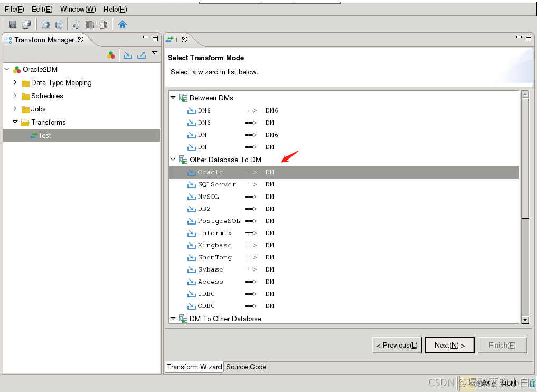The width and height of the screenshot is (537, 392).
Task: Select Access ==> DM wizard
Action: pos(344,282)
